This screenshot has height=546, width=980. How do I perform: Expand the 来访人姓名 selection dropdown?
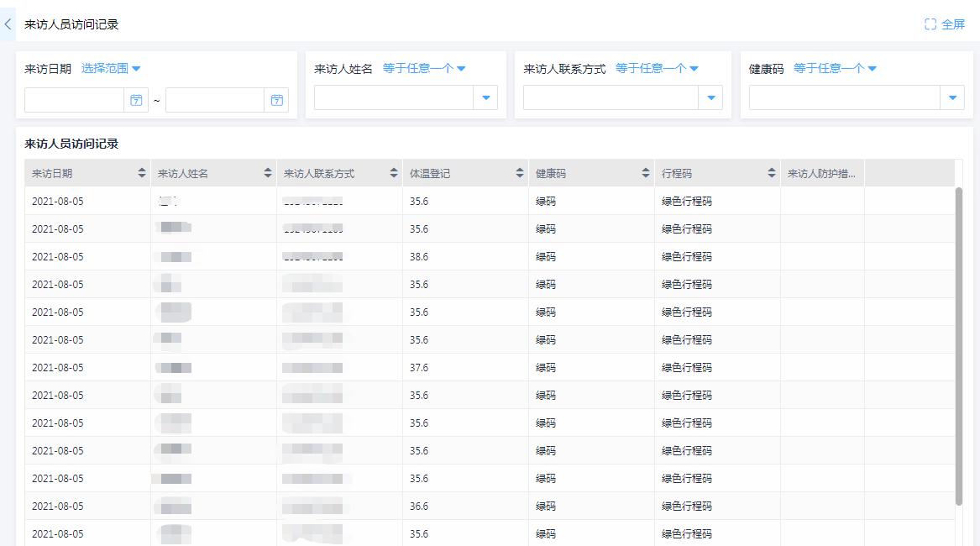coord(485,97)
